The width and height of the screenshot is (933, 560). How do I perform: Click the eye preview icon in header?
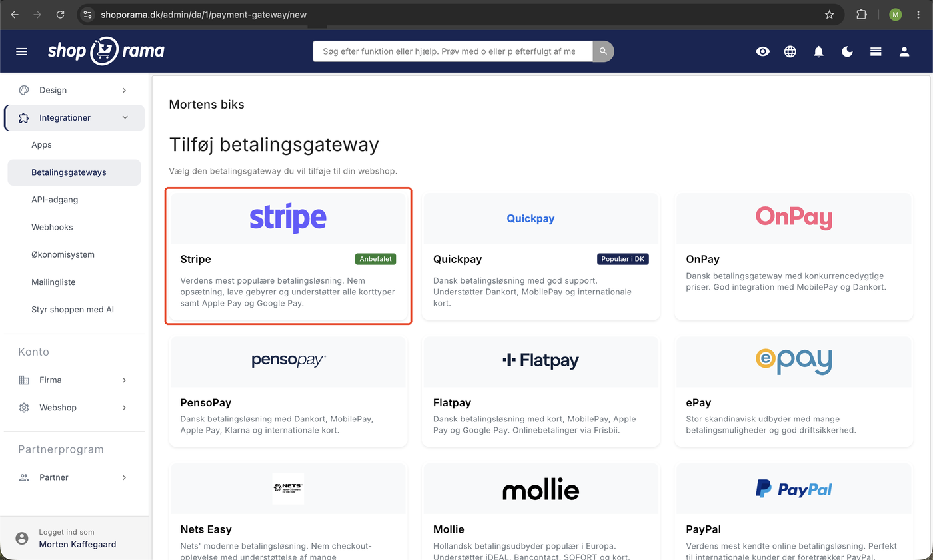[x=762, y=51]
